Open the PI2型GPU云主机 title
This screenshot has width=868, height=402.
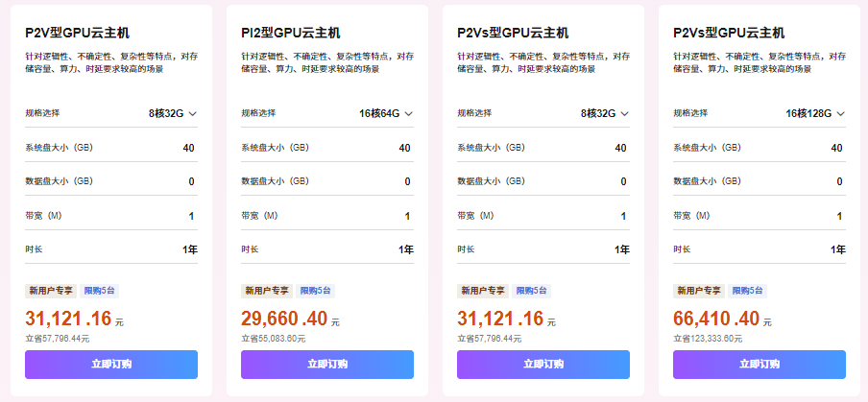291,34
